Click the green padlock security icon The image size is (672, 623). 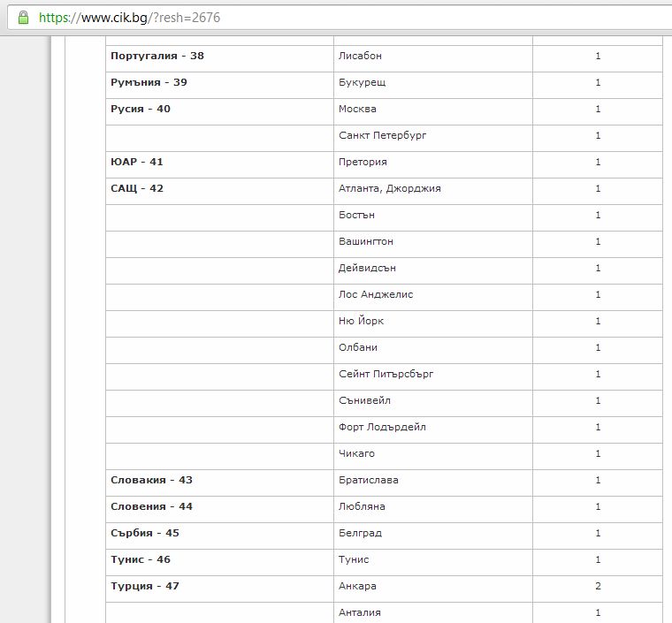pos(23,18)
